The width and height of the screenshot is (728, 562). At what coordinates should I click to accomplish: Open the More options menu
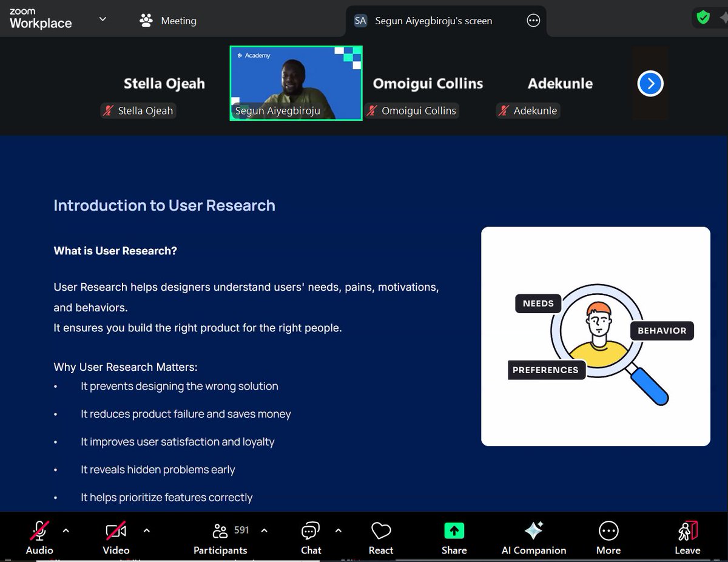[608, 537]
